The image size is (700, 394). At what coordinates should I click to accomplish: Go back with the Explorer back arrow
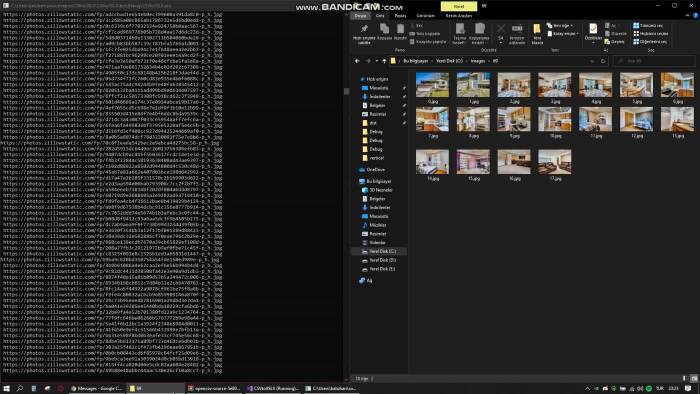click(357, 61)
